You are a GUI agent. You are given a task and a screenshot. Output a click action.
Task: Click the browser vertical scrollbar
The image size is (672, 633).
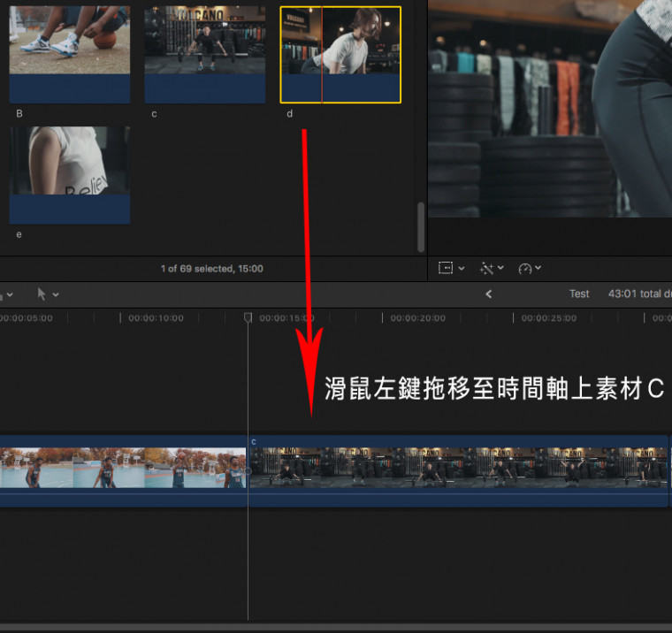click(421, 226)
